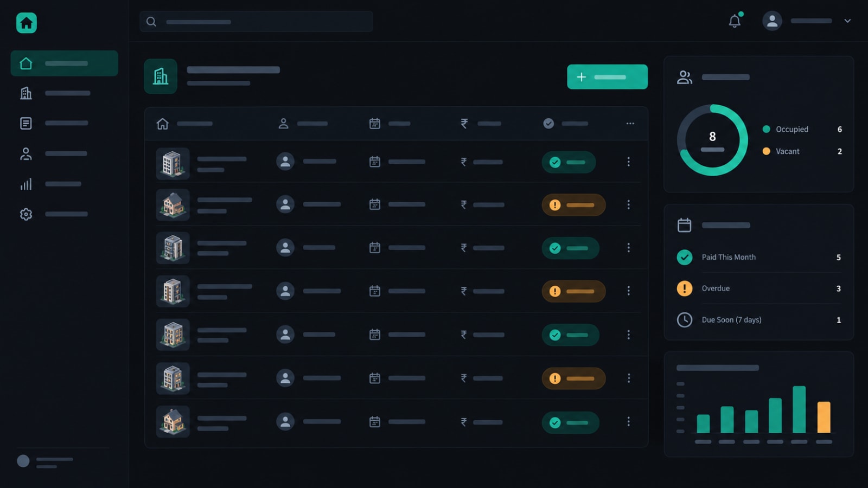868x488 pixels.
Task: Open the three-dot menu of the first property row
Action: click(x=629, y=162)
